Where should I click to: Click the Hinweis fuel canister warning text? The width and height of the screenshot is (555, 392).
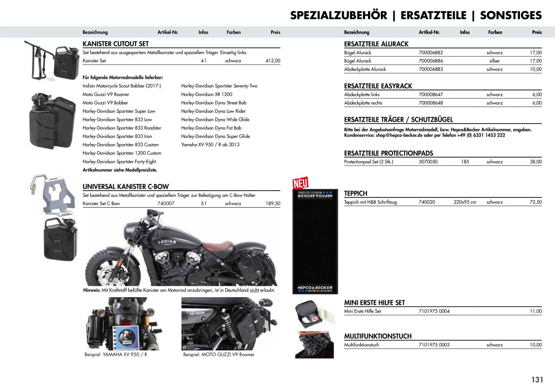[179, 290]
